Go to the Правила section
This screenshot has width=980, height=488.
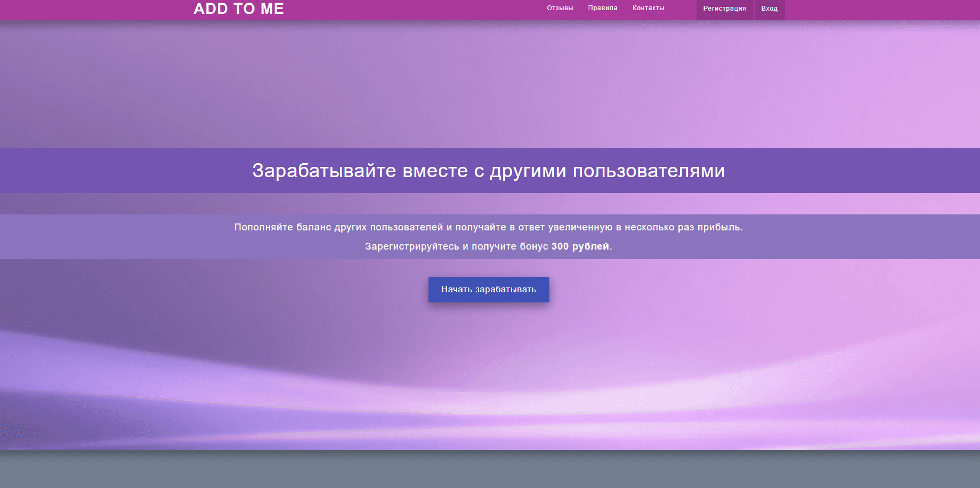coord(602,8)
